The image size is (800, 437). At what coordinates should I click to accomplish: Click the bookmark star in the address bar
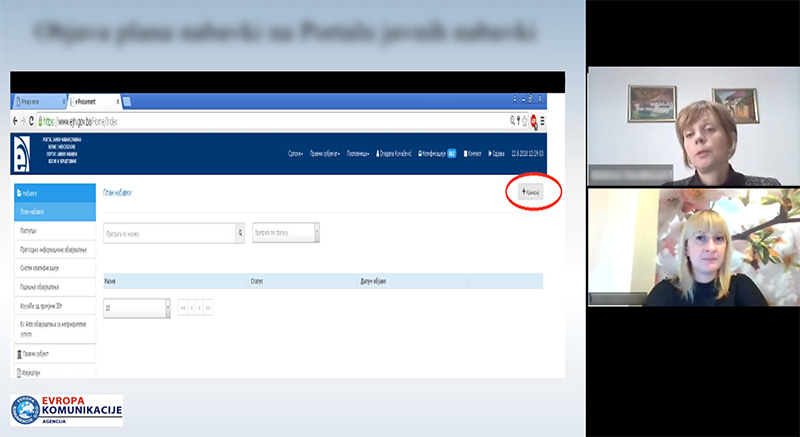tap(524, 120)
